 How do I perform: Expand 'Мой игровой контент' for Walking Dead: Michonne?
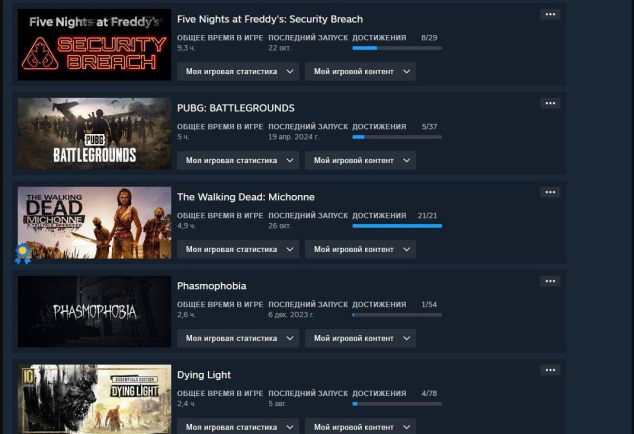pyautogui.click(x=360, y=250)
